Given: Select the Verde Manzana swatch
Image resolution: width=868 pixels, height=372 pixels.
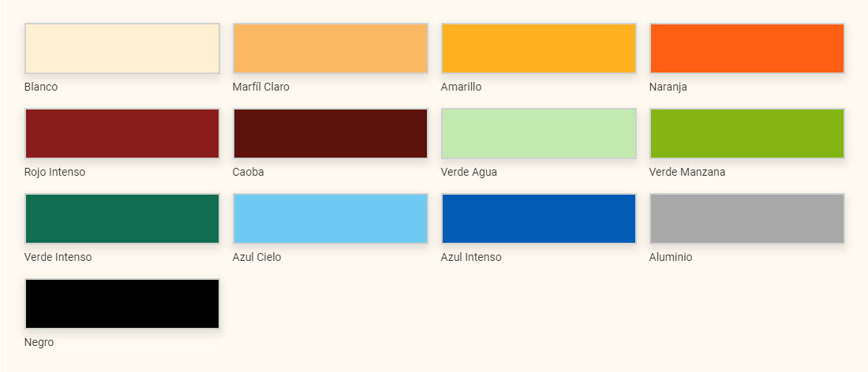Looking at the screenshot, I should click(x=747, y=134).
